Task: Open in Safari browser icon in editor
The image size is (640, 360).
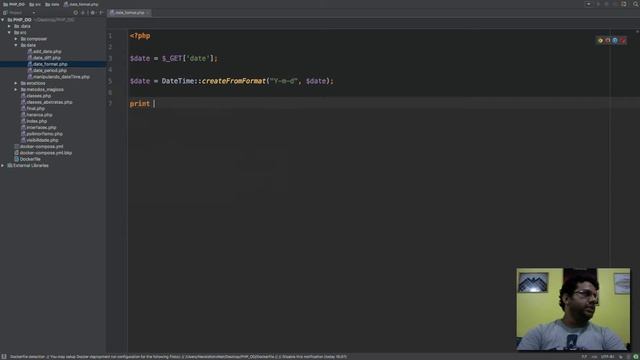Action: coord(615,40)
